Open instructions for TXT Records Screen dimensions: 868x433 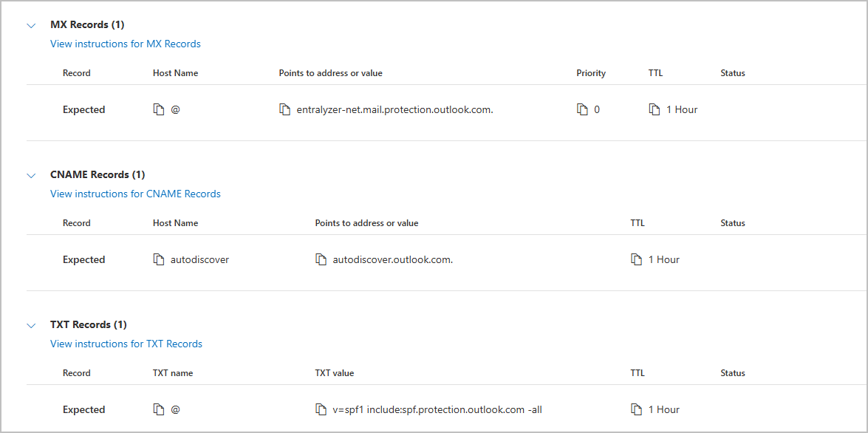coord(126,344)
